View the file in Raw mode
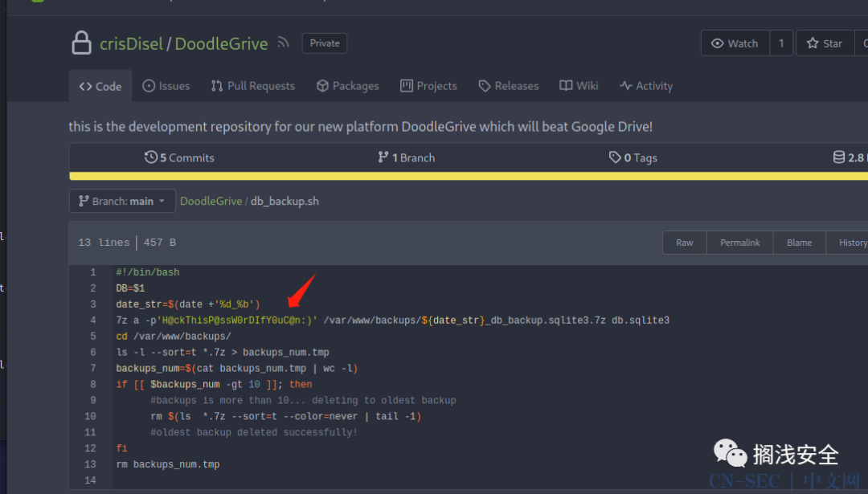This screenshot has height=494, width=868. (x=685, y=243)
